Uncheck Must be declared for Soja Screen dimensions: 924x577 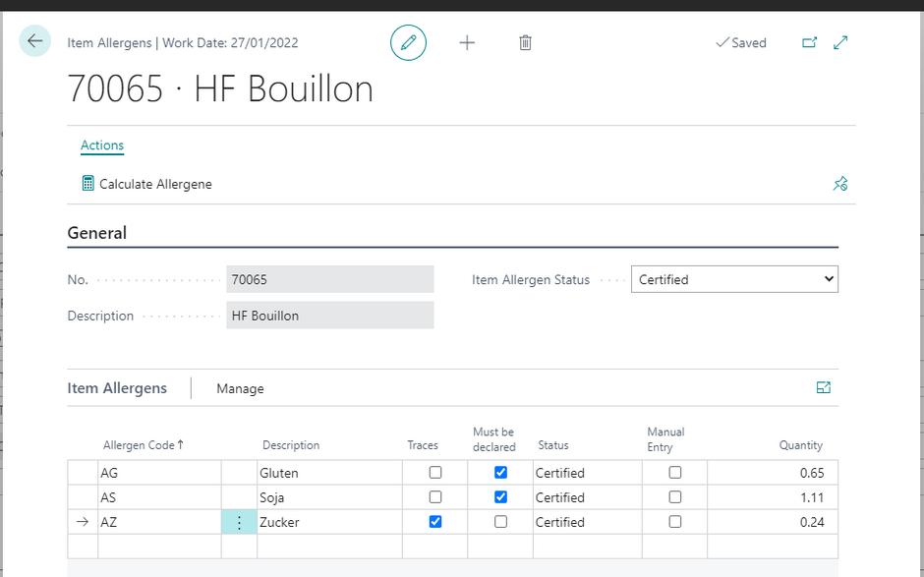(x=500, y=497)
